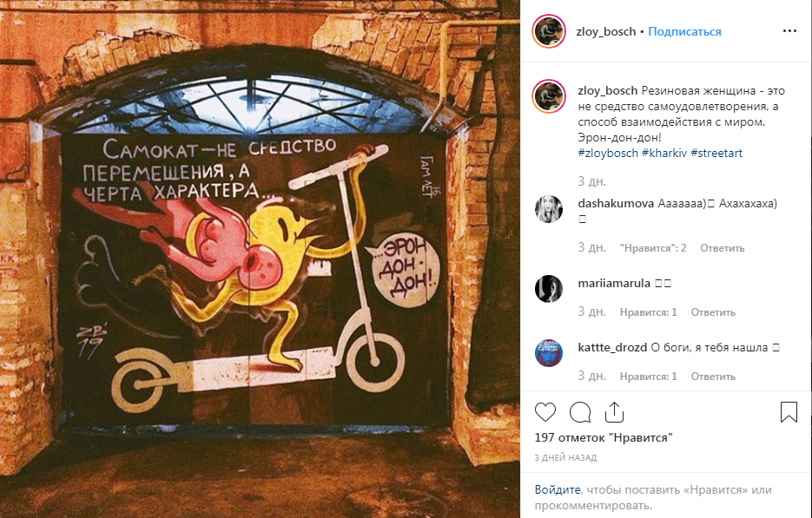Follow zloy_bosch via Подписаться
Image resolution: width=812 pixels, height=518 pixels.
pyautogui.click(x=684, y=31)
